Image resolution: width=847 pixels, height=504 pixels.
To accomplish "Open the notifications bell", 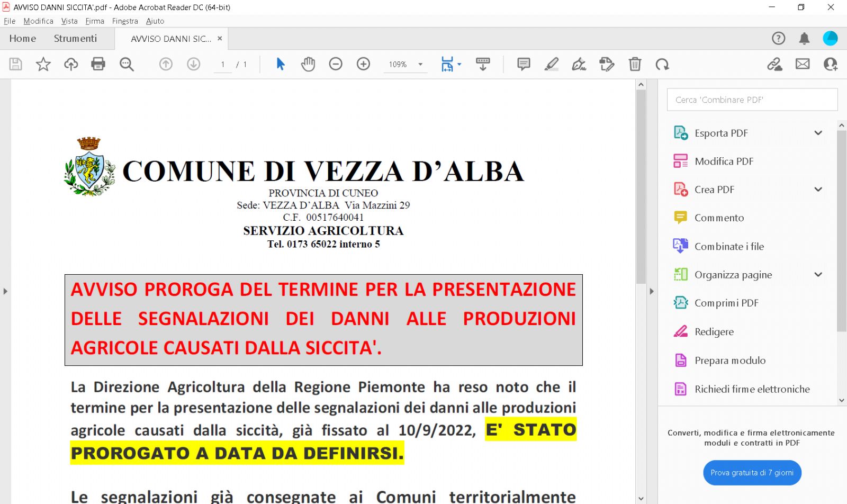I will click(x=804, y=38).
